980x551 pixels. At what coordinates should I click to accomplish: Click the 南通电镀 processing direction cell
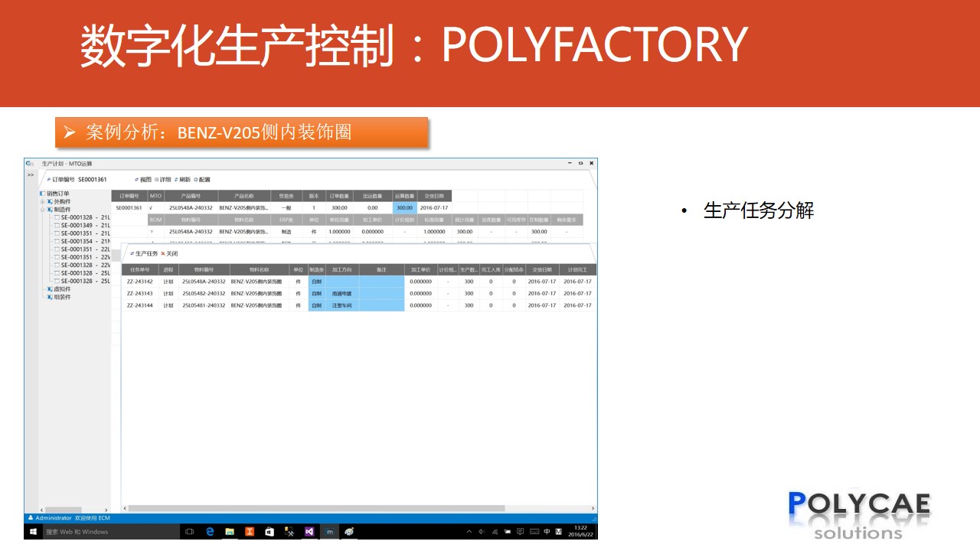(342, 293)
